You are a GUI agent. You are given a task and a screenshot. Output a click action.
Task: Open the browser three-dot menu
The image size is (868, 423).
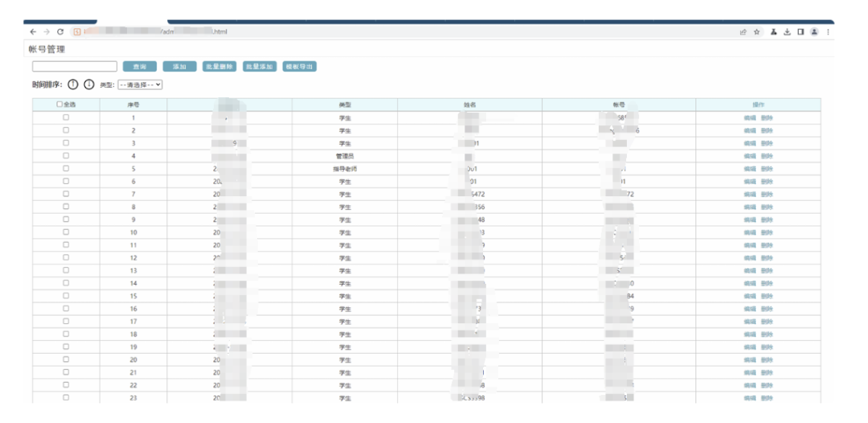coord(828,32)
